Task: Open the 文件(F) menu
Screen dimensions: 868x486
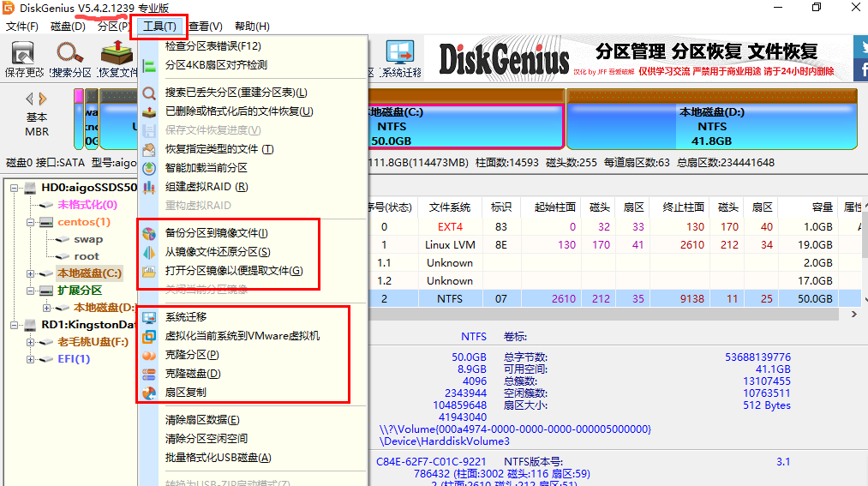Action: (22, 27)
